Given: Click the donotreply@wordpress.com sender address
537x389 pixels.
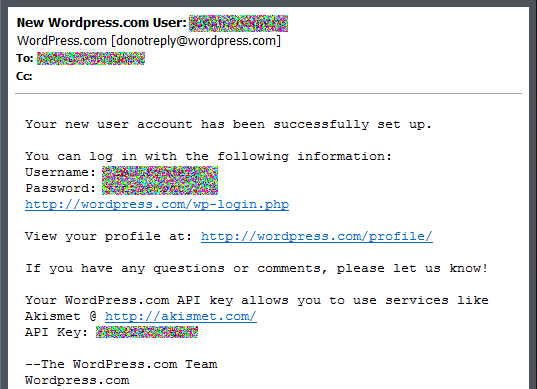Looking at the screenshot, I should 198,41.
